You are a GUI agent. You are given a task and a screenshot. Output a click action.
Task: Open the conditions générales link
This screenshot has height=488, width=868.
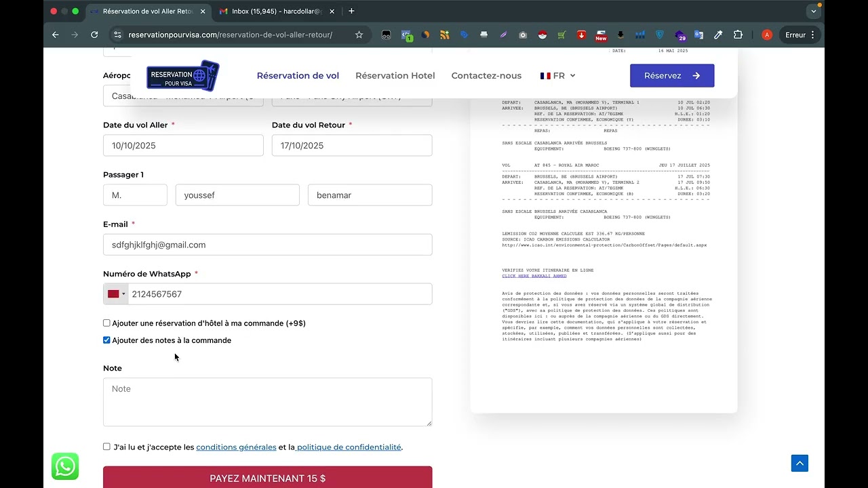pyautogui.click(x=236, y=447)
